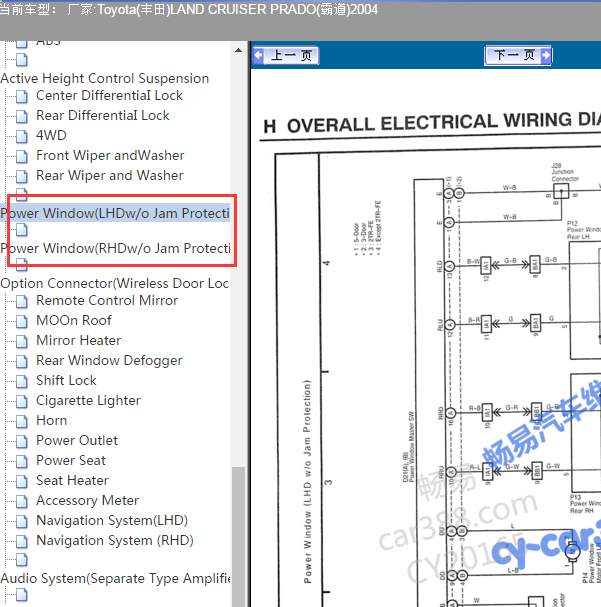Click document icon beside Front Wiper andWasher
The width and height of the screenshot is (601, 607).
22,156
